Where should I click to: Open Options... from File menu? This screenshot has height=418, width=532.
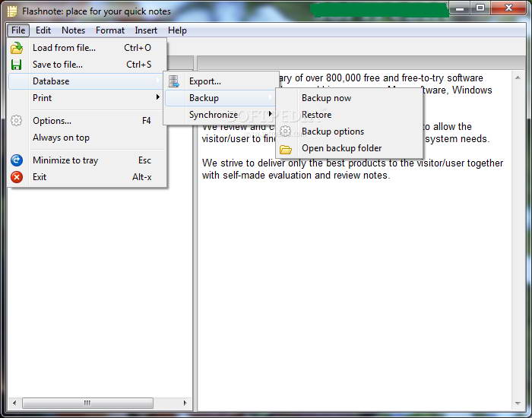click(x=87, y=120)
